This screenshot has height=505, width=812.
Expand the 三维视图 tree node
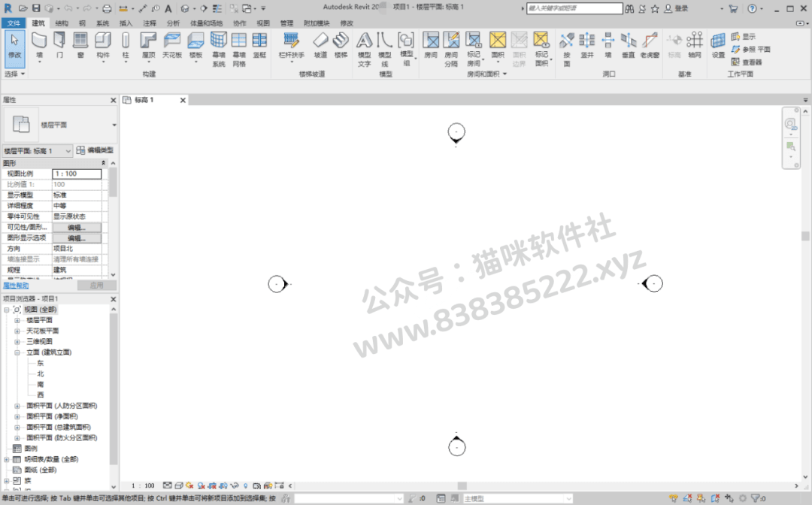[x=17, y=341]
